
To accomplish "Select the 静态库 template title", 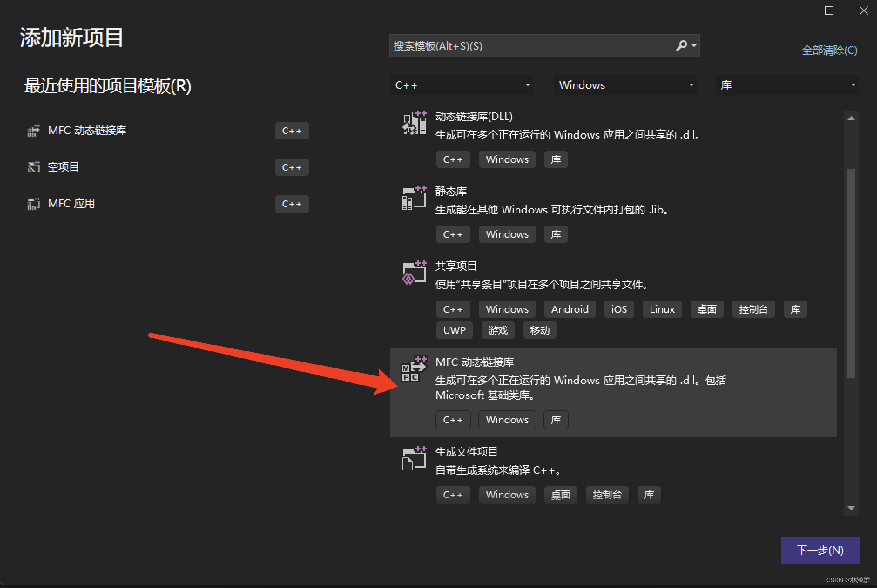I will pos(451,191).
